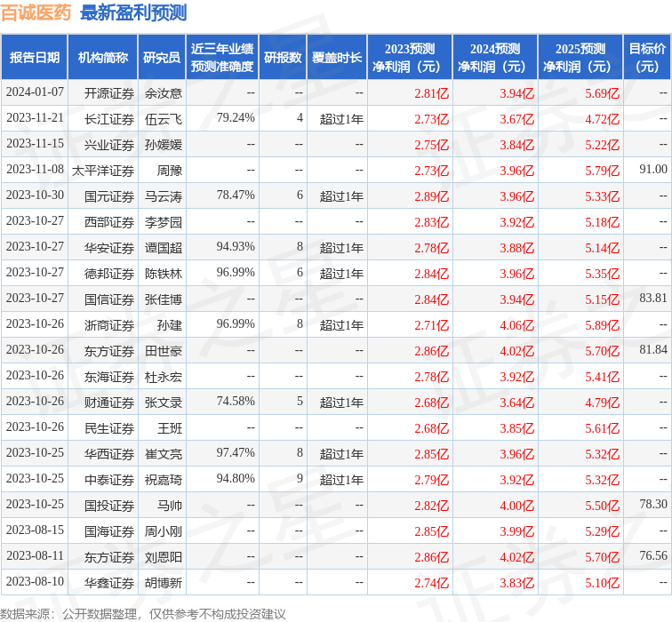The width and height of the screenshot is (672, 622).
Task: Click accuracy value 94.80%
Action: click(236, 478)
